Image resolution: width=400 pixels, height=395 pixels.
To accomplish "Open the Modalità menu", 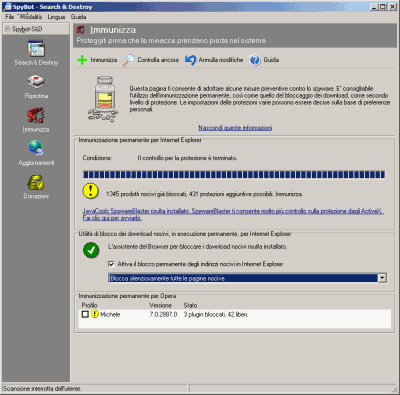I will coord(31,17).
